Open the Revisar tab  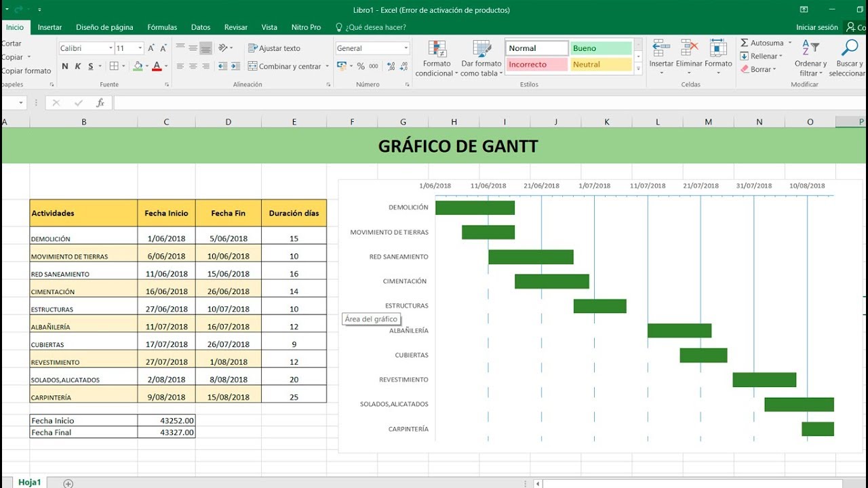[236, 27]
